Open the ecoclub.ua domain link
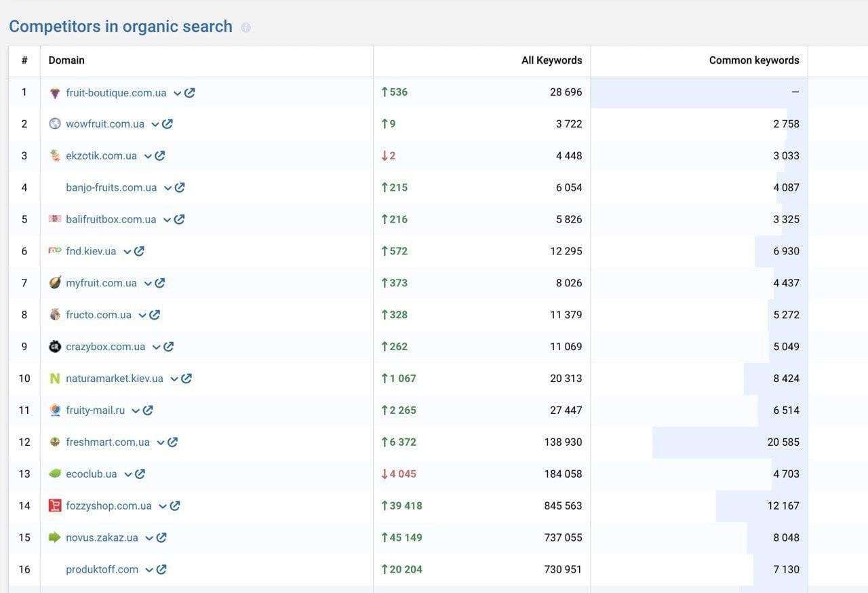Screen dimensions: 868x593 (x=91, y=474)
